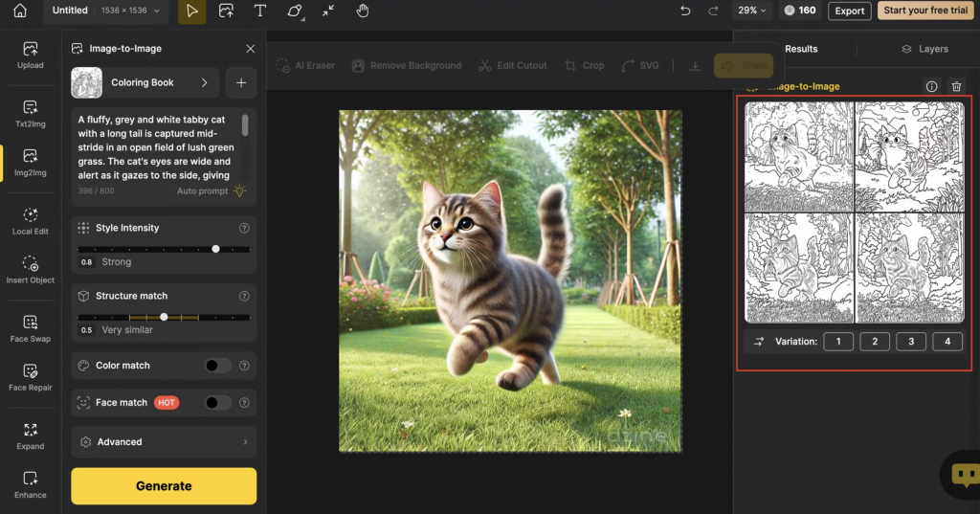The image size is (980, 514).
Task: Click the yellow Generate button
Action: click(164, 486)
